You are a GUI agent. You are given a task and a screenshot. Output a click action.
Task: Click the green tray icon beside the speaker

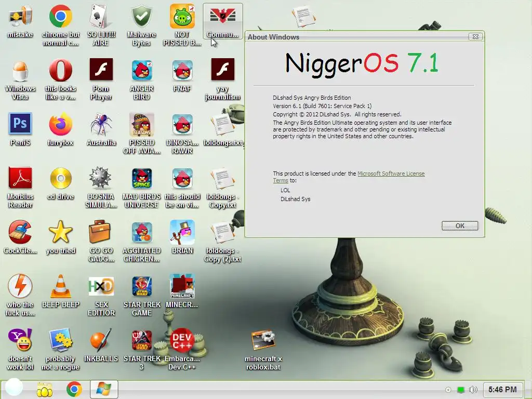click(x=461, y=390)
